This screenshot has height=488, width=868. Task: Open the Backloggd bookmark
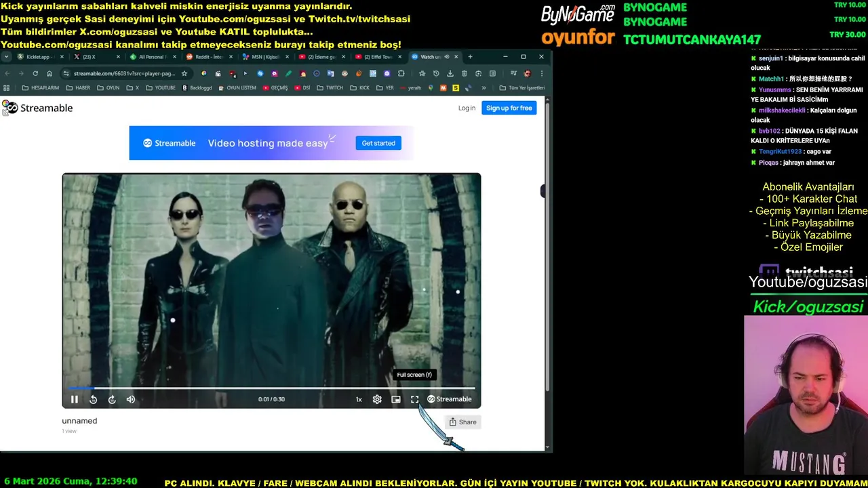click(197, 87)
